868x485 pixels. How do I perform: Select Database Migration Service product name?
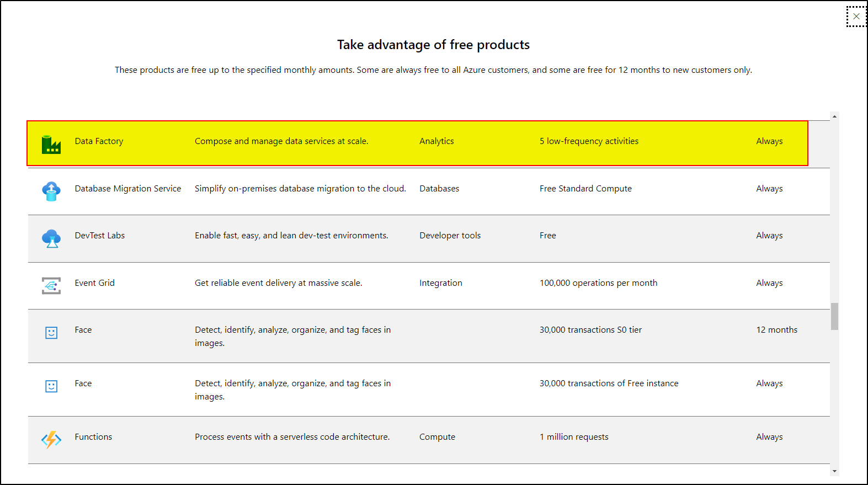coord(128,189)
